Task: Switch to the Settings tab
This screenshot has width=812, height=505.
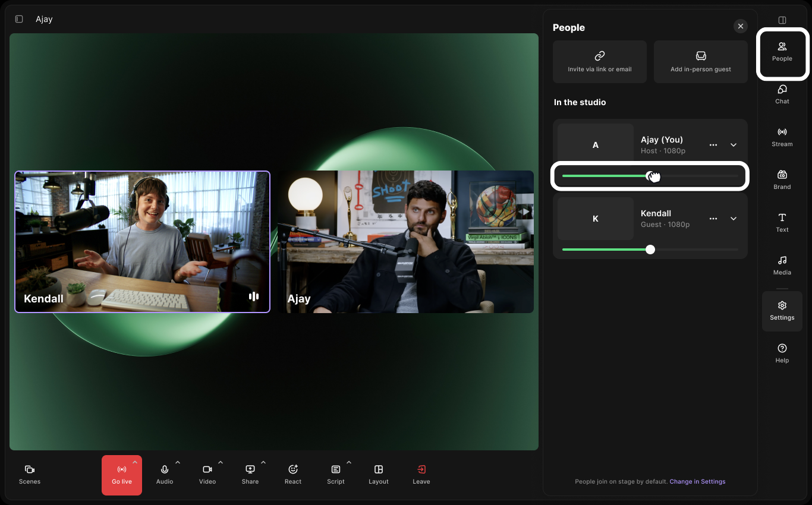Action: tap(782, 311)
